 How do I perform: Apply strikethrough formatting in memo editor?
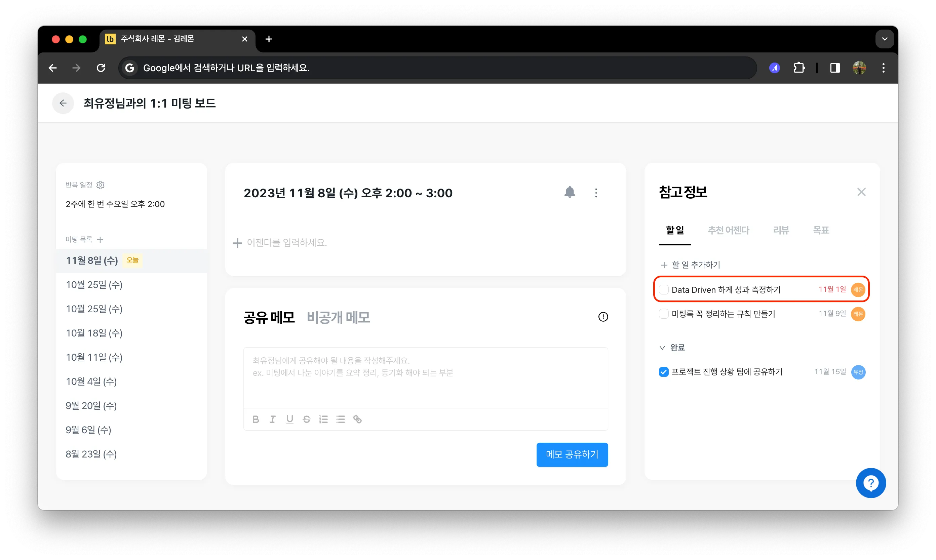(x=307, y=419)
